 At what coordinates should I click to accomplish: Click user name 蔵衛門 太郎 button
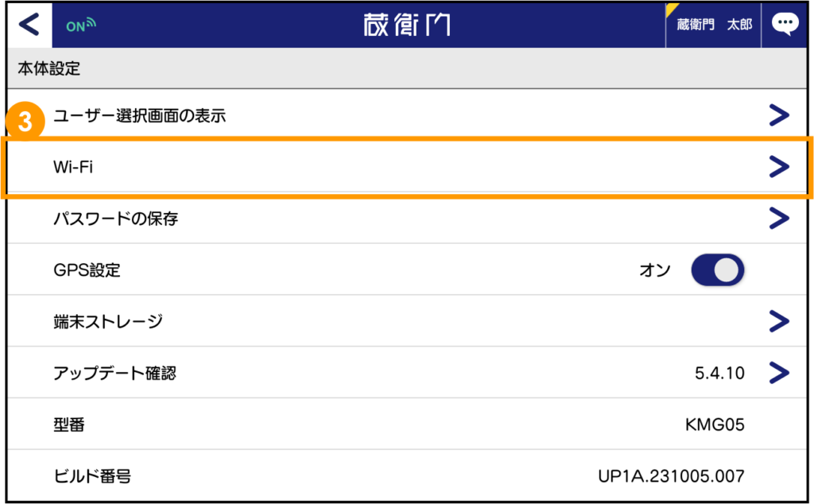pos(713,25)
